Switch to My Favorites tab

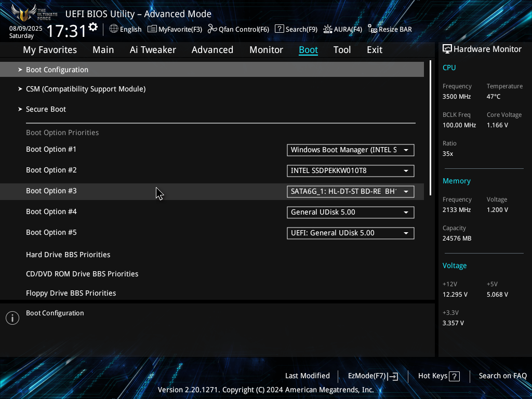point(50,50)
